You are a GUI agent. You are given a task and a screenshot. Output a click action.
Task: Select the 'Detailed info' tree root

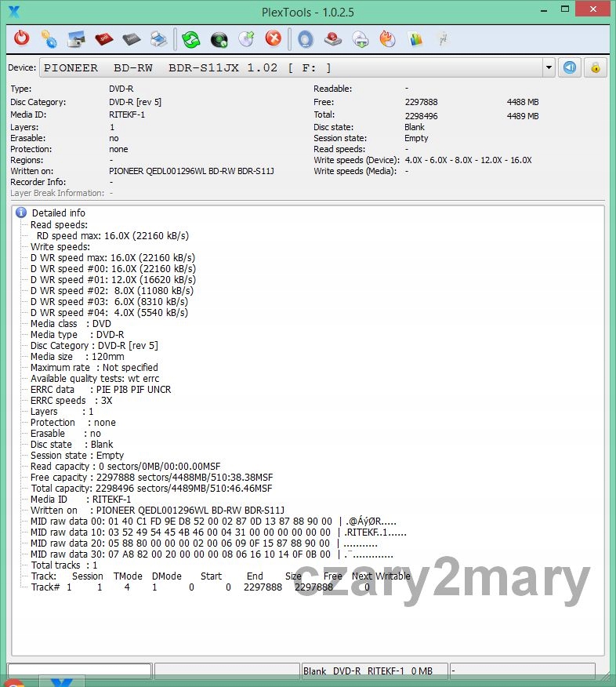tap(58, 213)
